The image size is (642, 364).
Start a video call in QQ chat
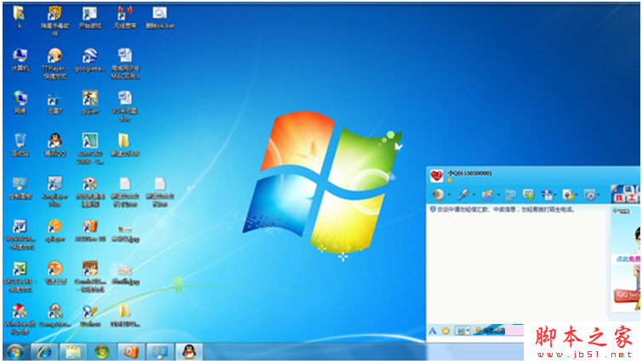coord(439,195)
